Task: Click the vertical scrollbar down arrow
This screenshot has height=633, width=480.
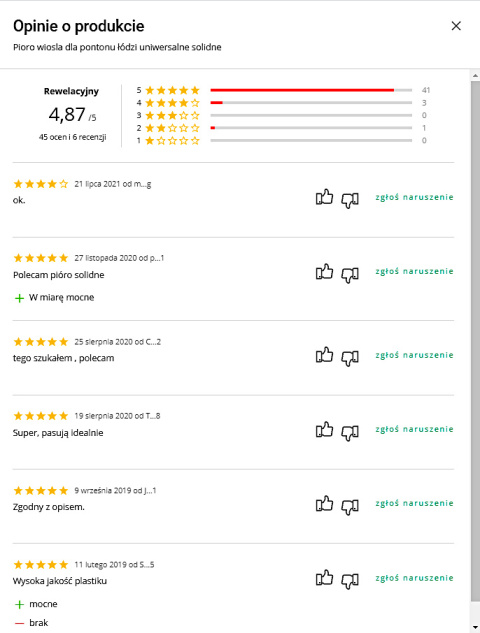Action: coord(475,628)
